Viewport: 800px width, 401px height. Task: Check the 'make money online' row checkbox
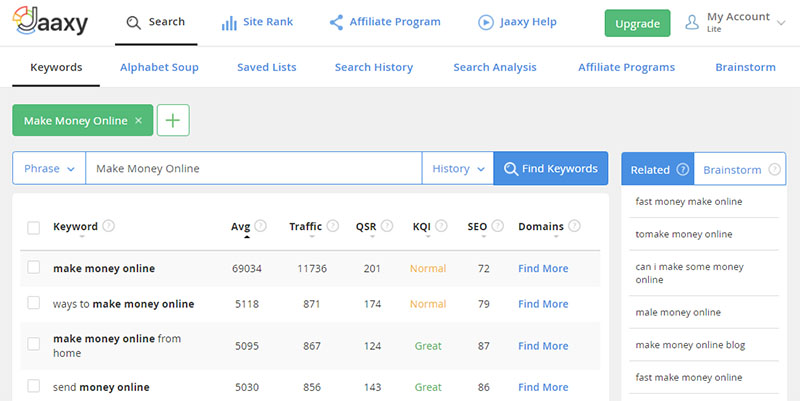pos(34,267)
